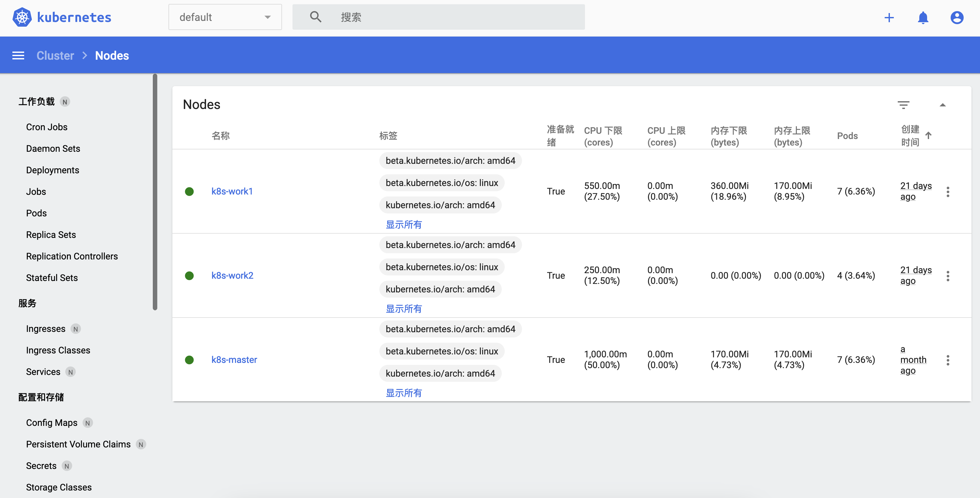
Task: Open Config Maps in sidebar
Action: pyautogui.click(x=51, y=423)
